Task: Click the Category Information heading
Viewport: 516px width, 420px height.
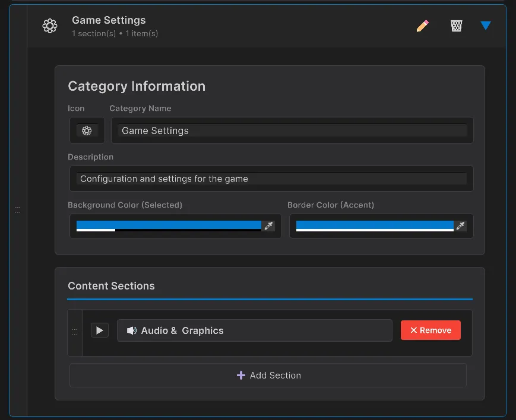Action: click(x=137, y=86)
